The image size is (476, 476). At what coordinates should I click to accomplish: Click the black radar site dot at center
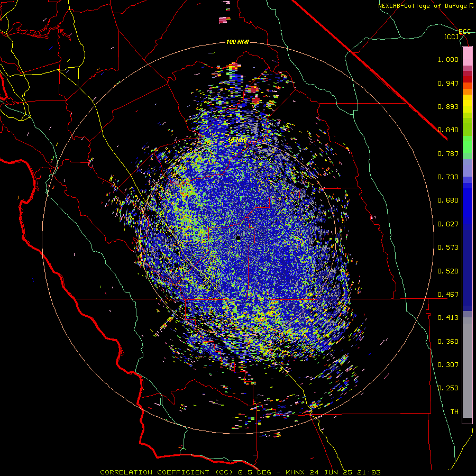coord(238,239)
